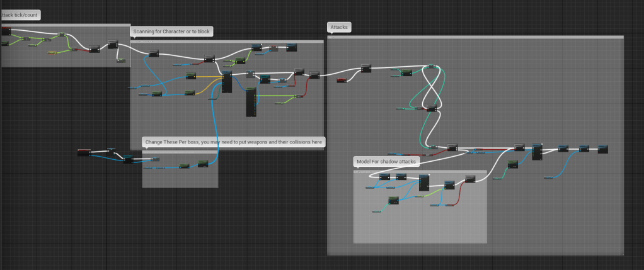This screenshot has width=644, height=270.
Task: Click the small red node inside the Attacks box
Action: (342, 80)
